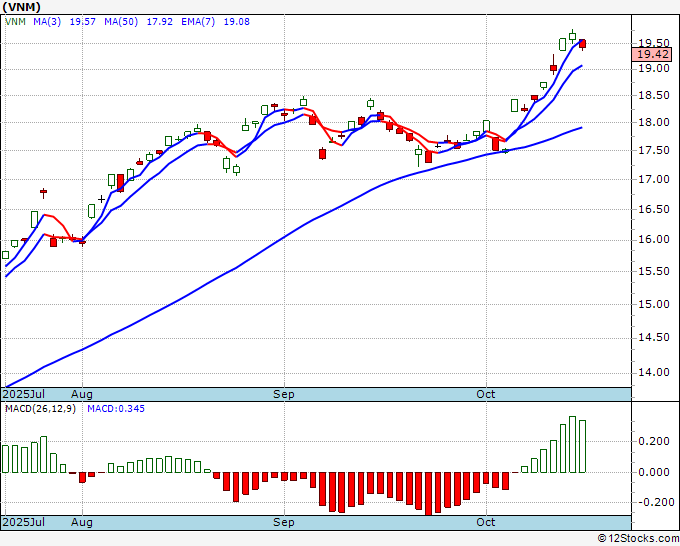Viewport: 680px width, 546px height.
Task: Click the current price tag 19.42
Action: pos(652,54)
